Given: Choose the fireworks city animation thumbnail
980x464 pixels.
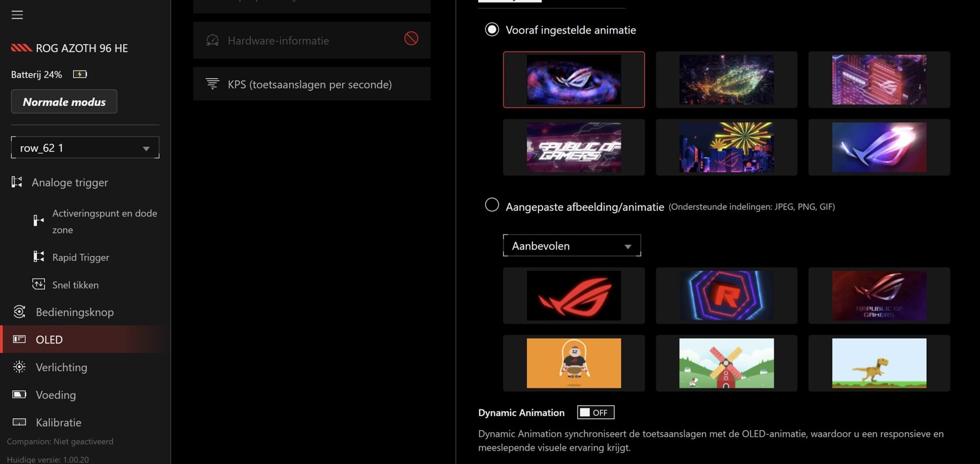Looking at the screenshot, I should [x=726, y=147].
